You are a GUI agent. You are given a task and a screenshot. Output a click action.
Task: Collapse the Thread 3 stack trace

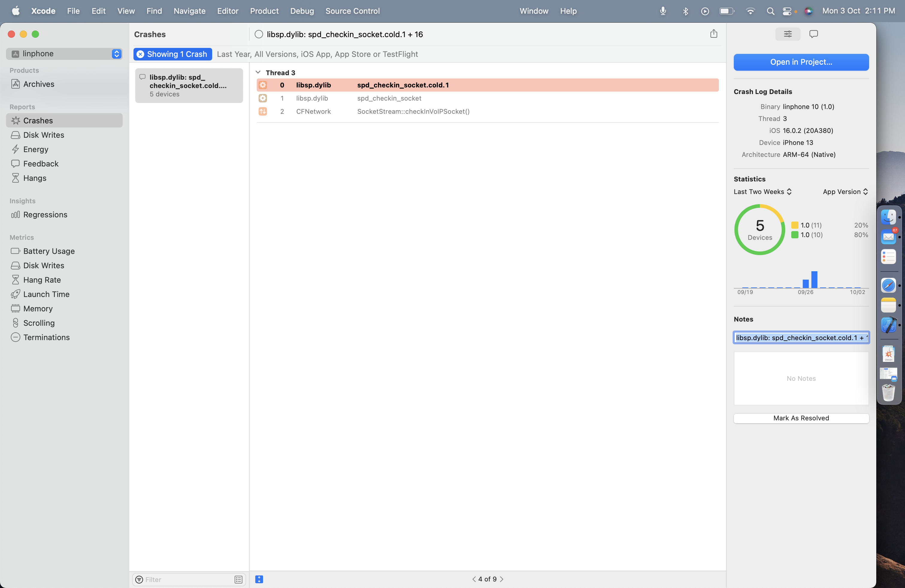point(258,72)
